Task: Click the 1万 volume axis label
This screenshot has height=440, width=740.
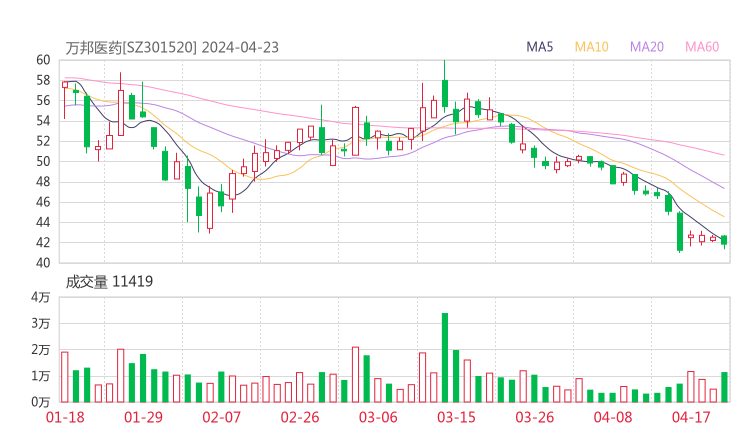Action: pos(41,376)
